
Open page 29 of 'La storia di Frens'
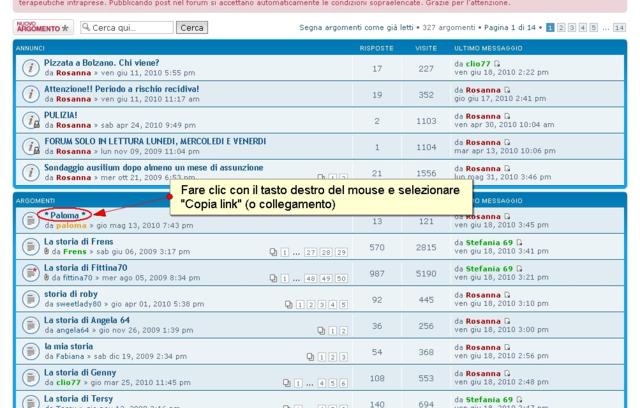point(341,253)
